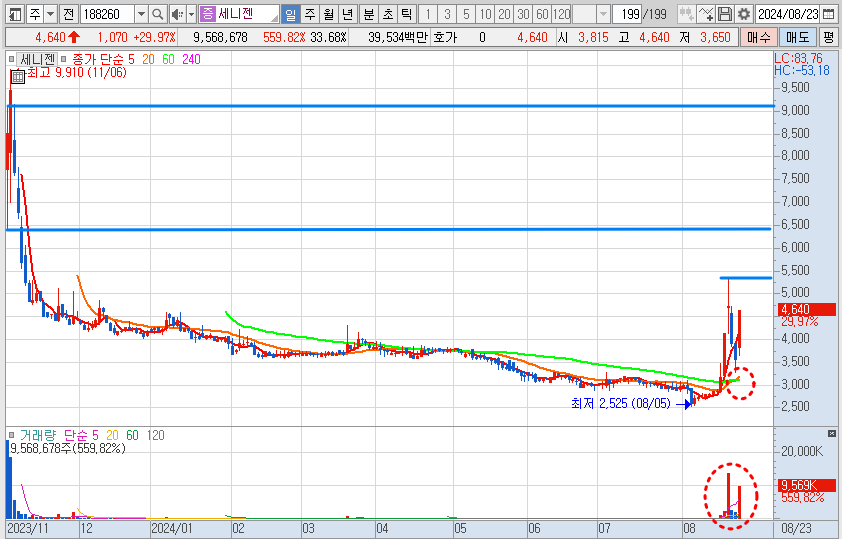Image resolution: width=842 pixels, height=539 pixels.
Task: Click the change rate +29.97%
Action: [x=155, y=37]
